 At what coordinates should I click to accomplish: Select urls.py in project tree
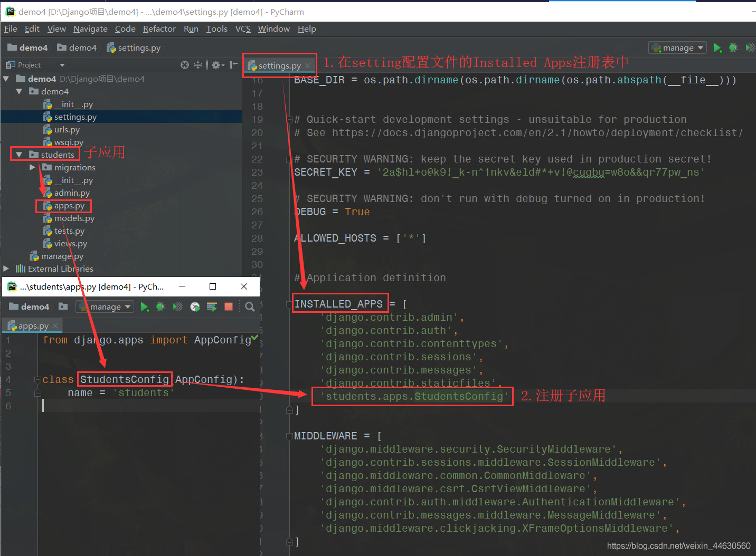tap(67, 129)
